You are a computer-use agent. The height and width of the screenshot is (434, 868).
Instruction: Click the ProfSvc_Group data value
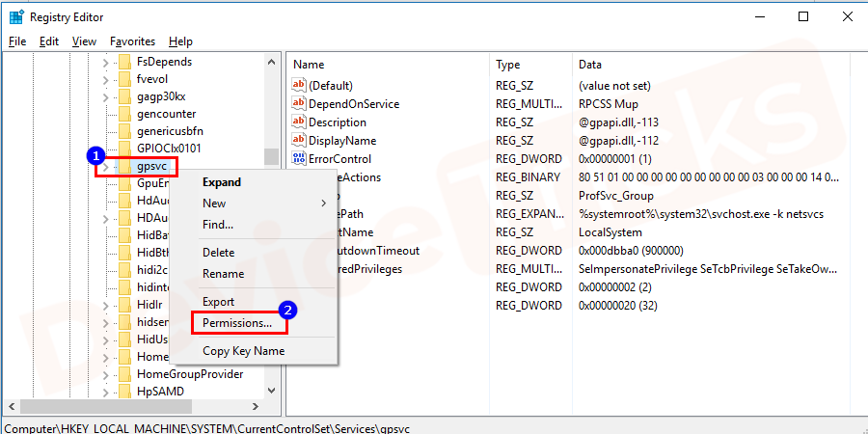click(x=616, y=196)
